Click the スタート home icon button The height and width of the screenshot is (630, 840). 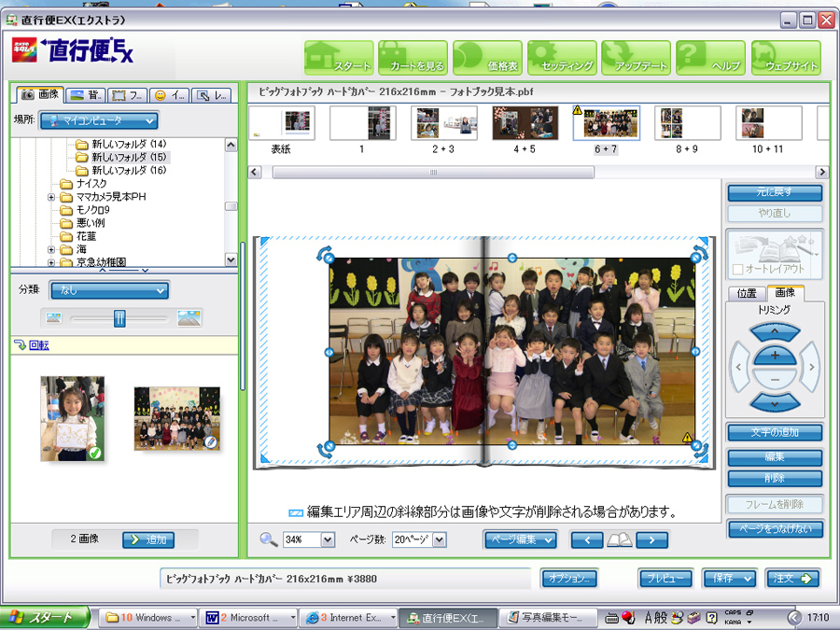pyautogui.click(x=338, y=58)
